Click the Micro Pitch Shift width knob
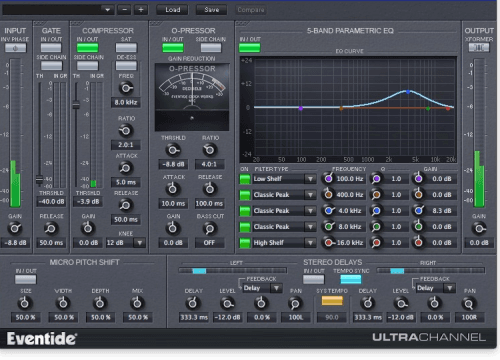500x360 pixels. point(63,303)
